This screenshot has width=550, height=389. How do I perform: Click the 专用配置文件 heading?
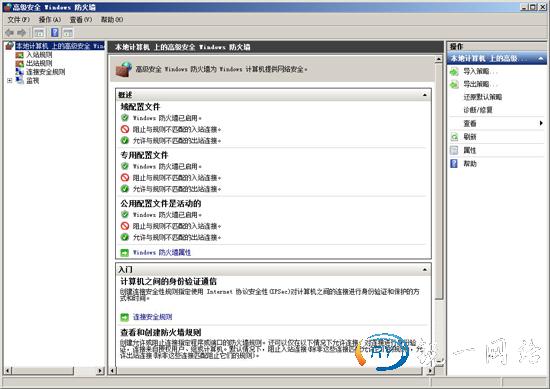coord(144,155)
